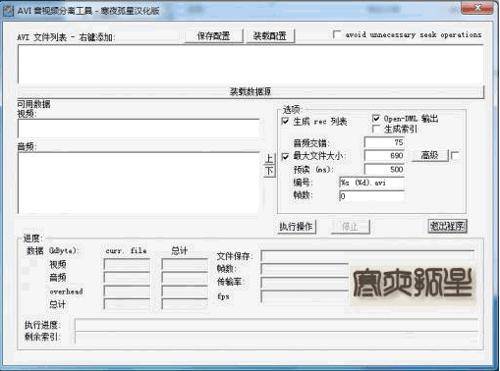500x371 pixels.
Task: Open the 高级 advanced settings button
Action: coord(430,155)
